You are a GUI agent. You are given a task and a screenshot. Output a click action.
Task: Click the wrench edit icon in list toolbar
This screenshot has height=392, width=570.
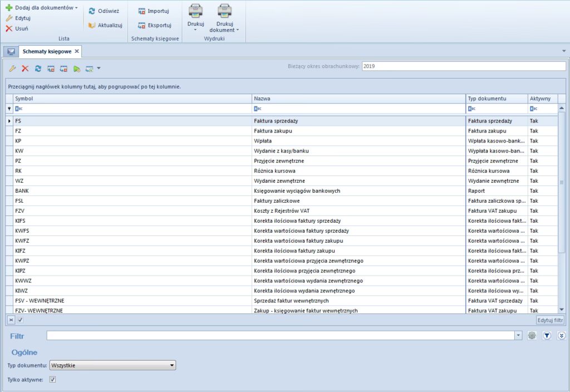[13, 68]
